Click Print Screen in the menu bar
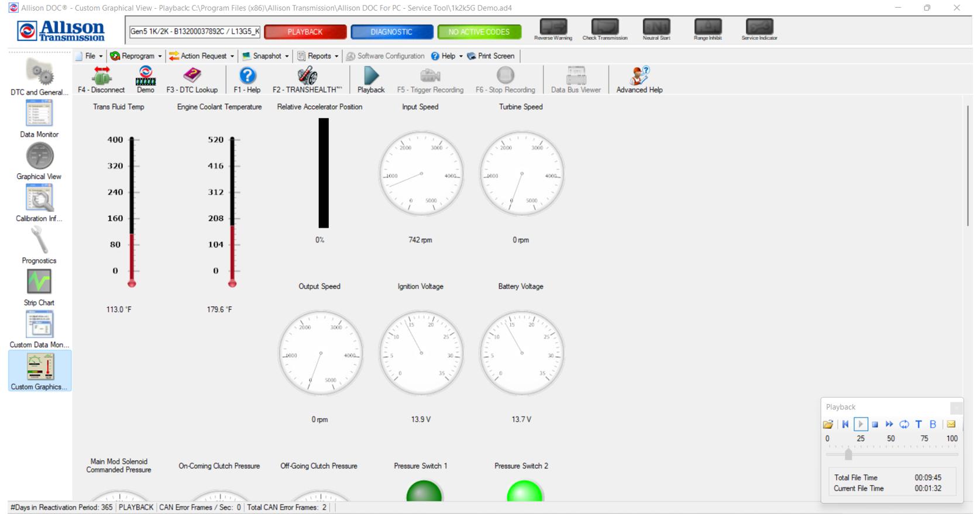 click(x=491, y=56)
